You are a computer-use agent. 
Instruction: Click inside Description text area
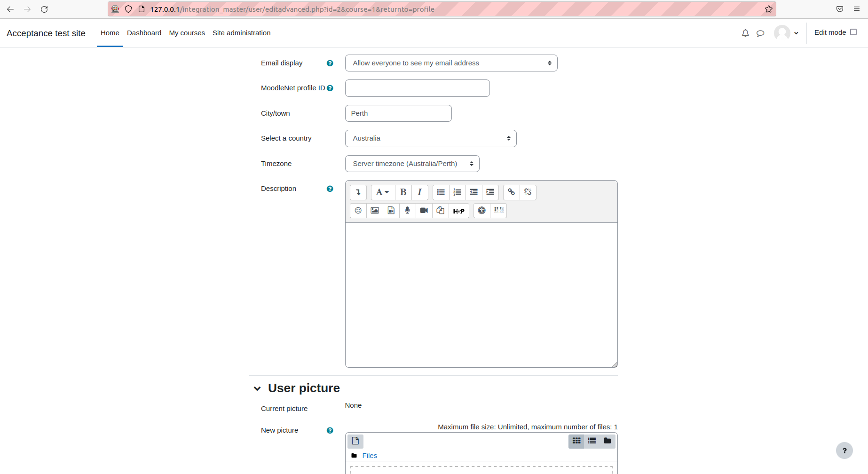pyautogui.click(x=481, y=295)
